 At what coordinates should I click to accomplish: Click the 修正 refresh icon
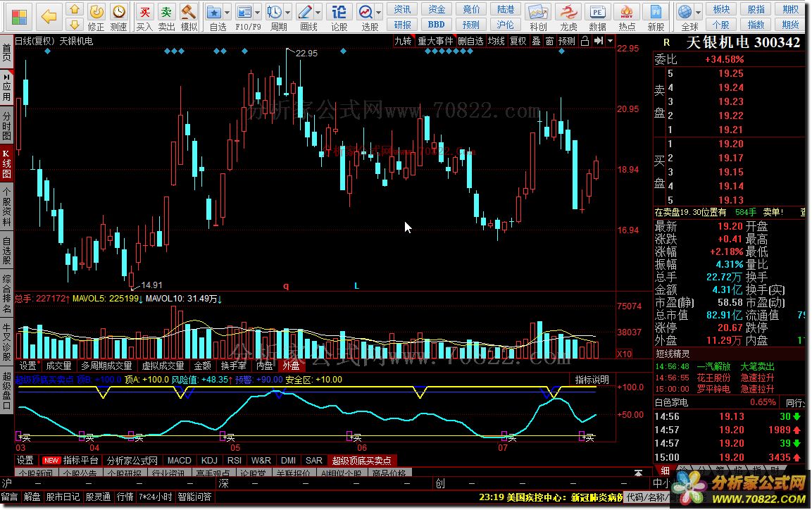pyautogui.click(x=96, y=11)
